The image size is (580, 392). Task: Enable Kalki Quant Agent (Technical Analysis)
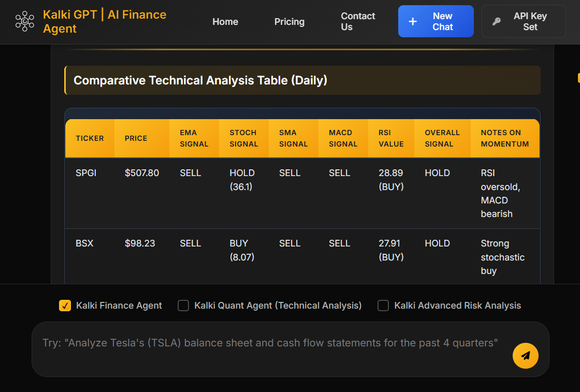[183, 306]
